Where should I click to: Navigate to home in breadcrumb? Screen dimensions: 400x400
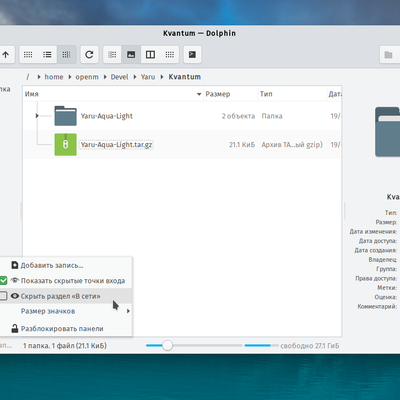tap(54, 77)
